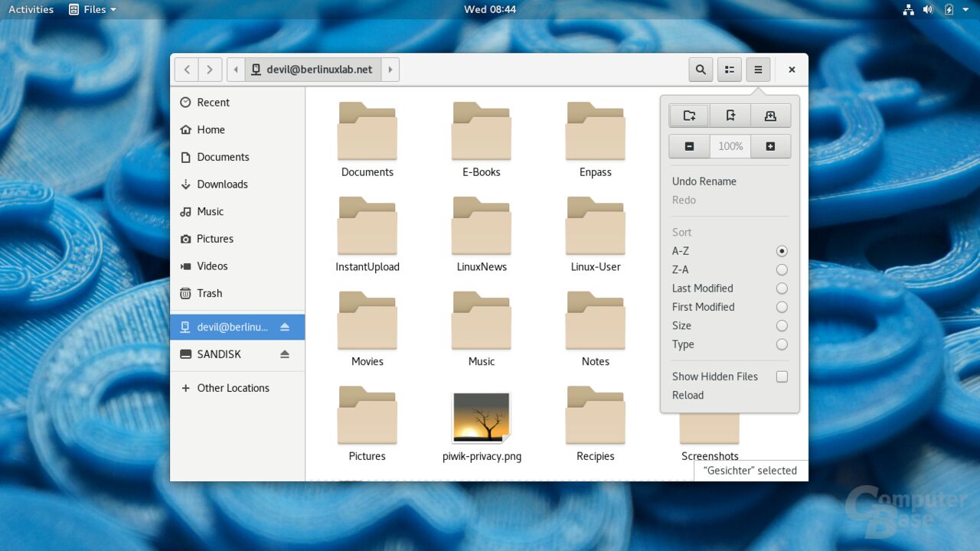Open Pictures in the sidebar
The image size is (980, 551).
pyautogui.click(x=237, y=239)
